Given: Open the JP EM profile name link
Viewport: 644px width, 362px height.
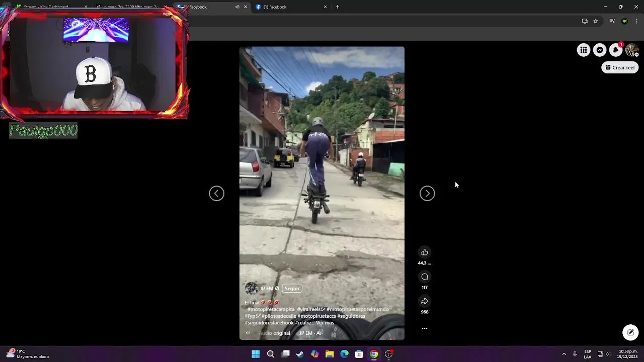Looking at the screenshot, I should pyautogui.click(x=266, y=289).
